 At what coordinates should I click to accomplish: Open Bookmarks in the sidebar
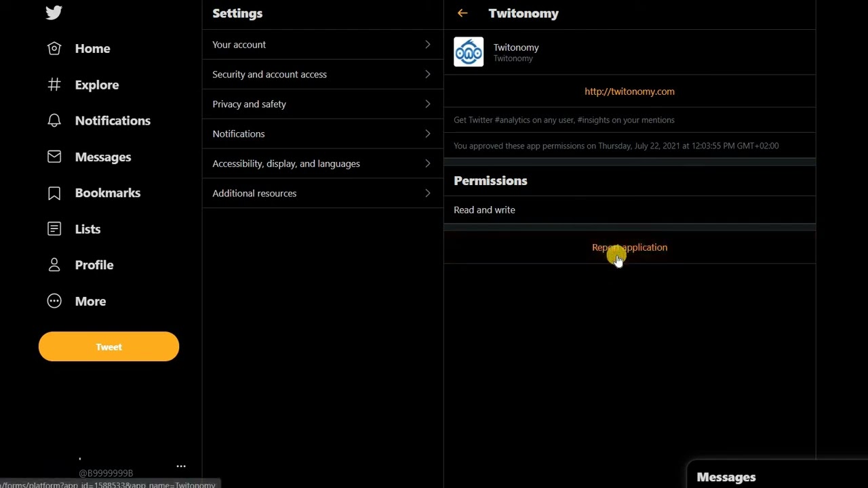coord(108,193)
